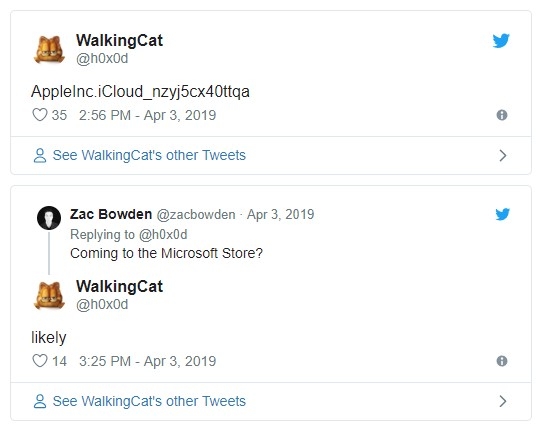Open the info icon on the first tweet
538x427 pixels.
tap(502, 115)
